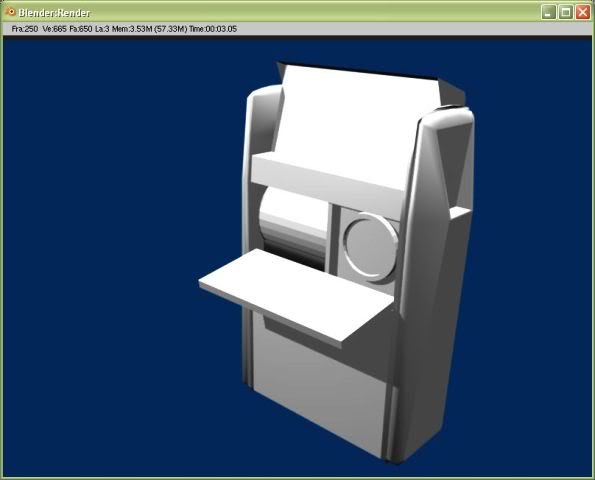Maximize the Blender:Render window

(566, 12)
